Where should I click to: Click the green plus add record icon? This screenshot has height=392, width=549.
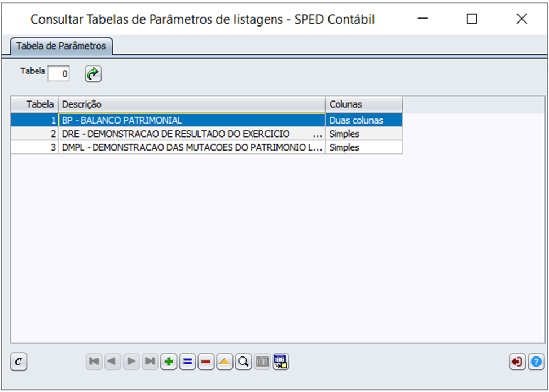tap(168, 362)
